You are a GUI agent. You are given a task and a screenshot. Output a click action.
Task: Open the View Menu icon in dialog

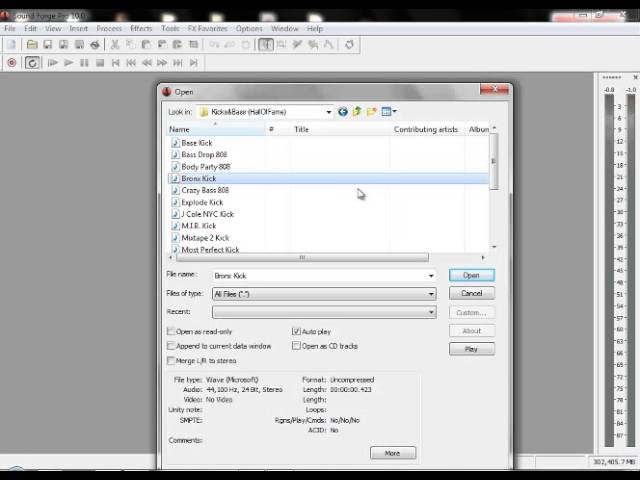click(388, 112)
